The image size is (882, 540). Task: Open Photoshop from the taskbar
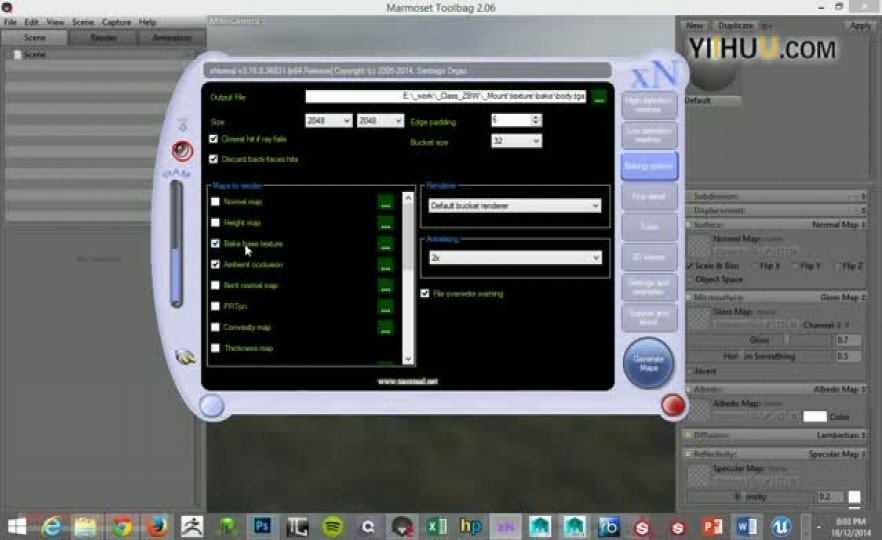pos(262,526)
